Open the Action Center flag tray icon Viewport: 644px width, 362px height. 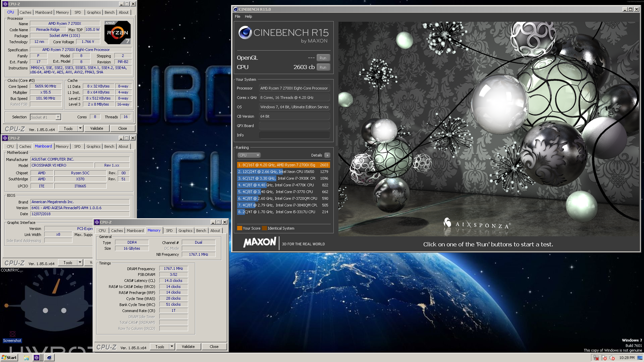[604, 358]
